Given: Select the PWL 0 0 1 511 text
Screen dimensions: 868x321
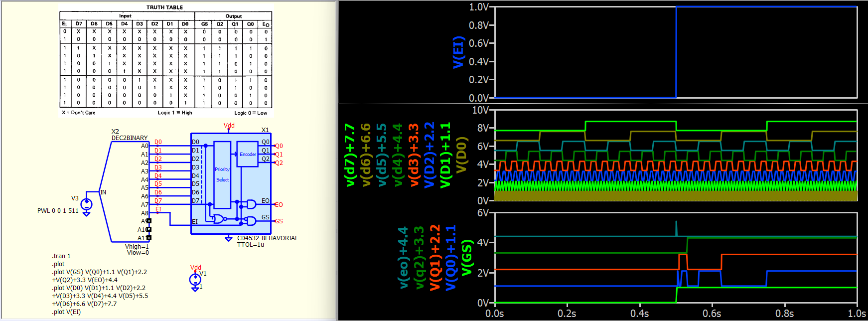Looking at the screenshot, I should pyautogui.click(x=58, y=211).
